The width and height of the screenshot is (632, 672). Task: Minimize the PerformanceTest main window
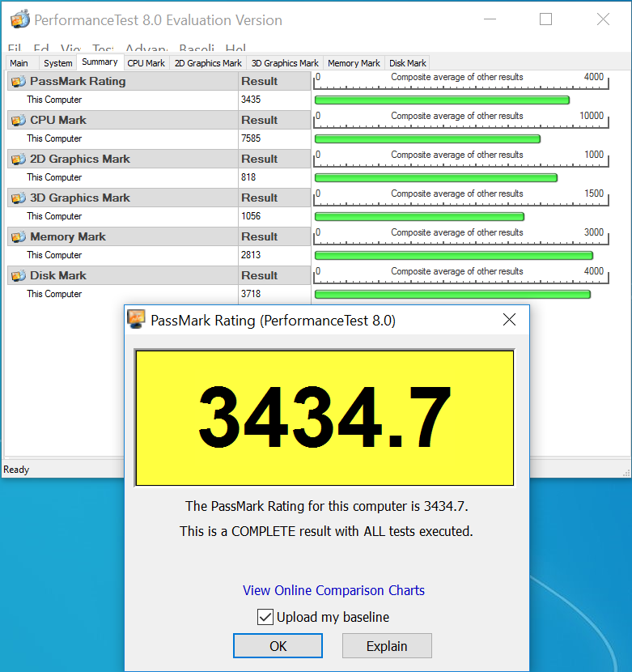click(x=490, y=19)
